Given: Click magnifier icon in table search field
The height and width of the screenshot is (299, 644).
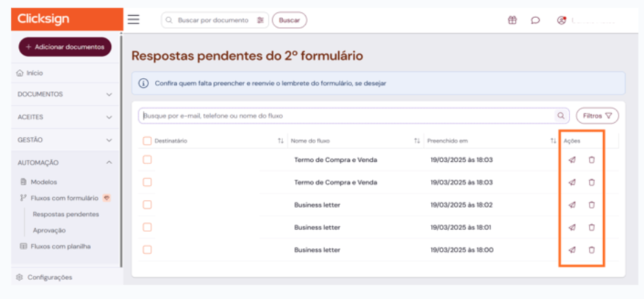Looking at the screenshot, I should [561, 116].
